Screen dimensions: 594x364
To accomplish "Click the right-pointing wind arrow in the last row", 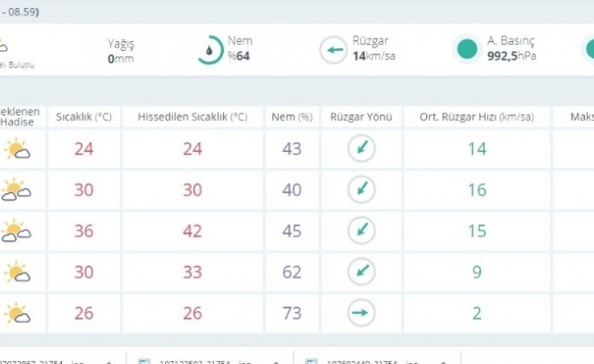I will (x=362, y=313).
